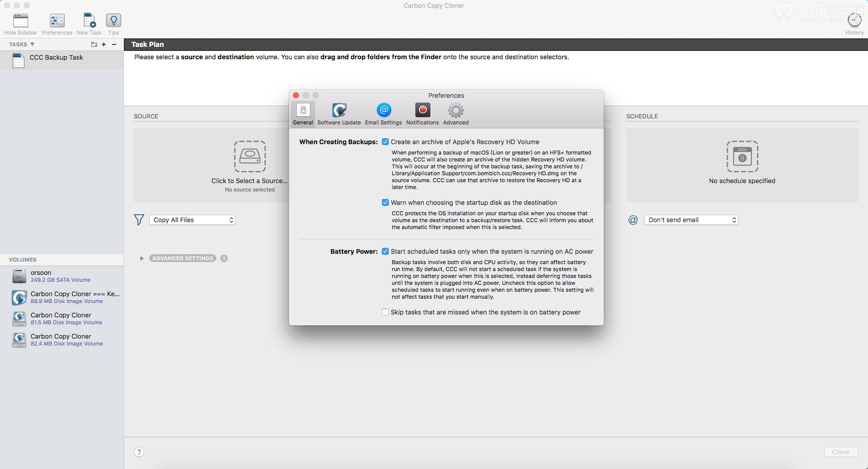This screenshot has width=868, height=469.
Task: Open the Tips lightbulb icon
Action: [x=114, y=21]
